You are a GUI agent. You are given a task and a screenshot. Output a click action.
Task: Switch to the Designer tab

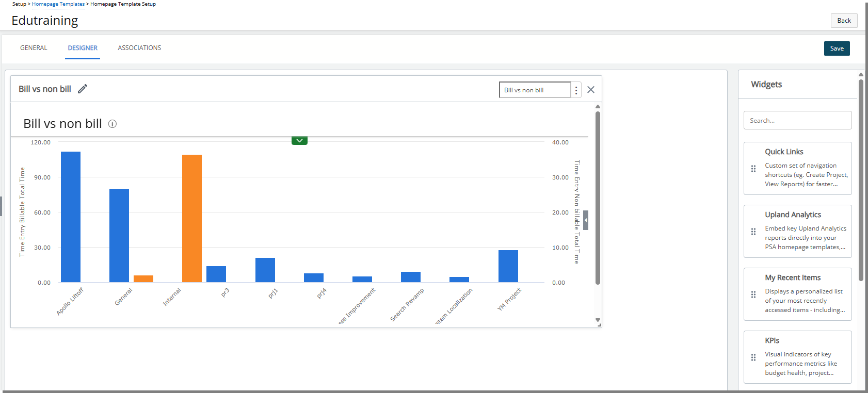[x=83, y=48]
